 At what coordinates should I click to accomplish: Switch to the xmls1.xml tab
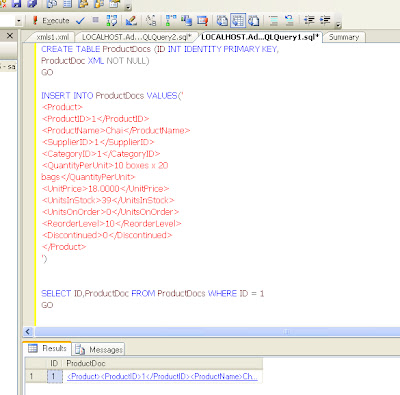coord(53,37)
